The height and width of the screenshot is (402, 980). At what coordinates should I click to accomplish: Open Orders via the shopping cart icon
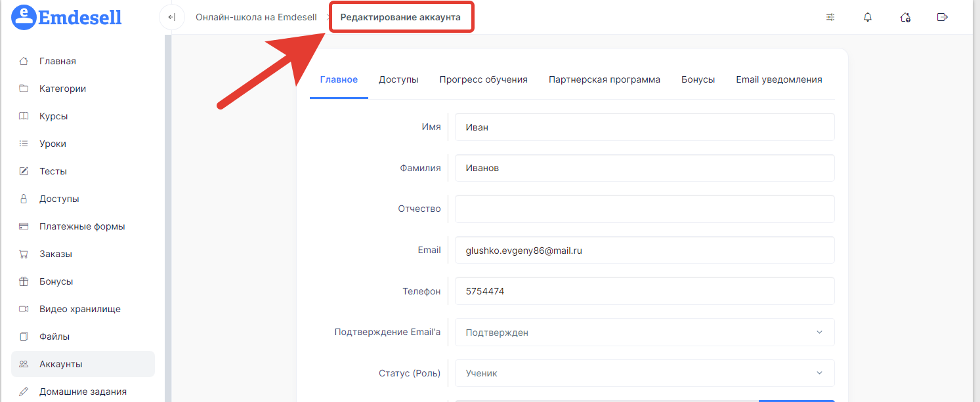(24, 254)
